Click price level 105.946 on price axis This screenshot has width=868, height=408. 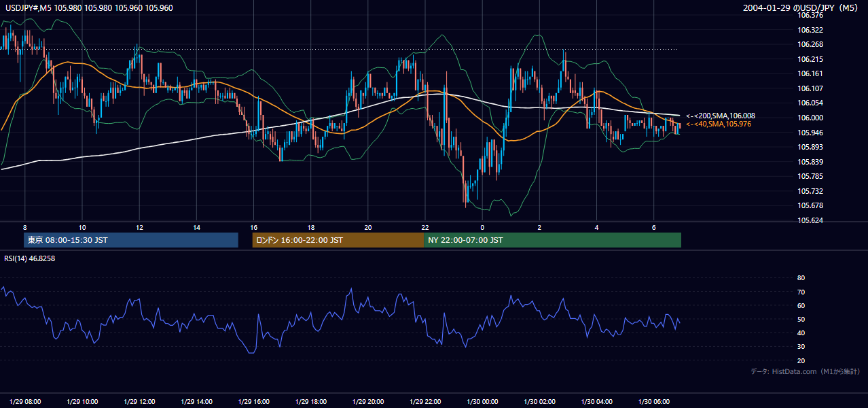coord(810,133)
